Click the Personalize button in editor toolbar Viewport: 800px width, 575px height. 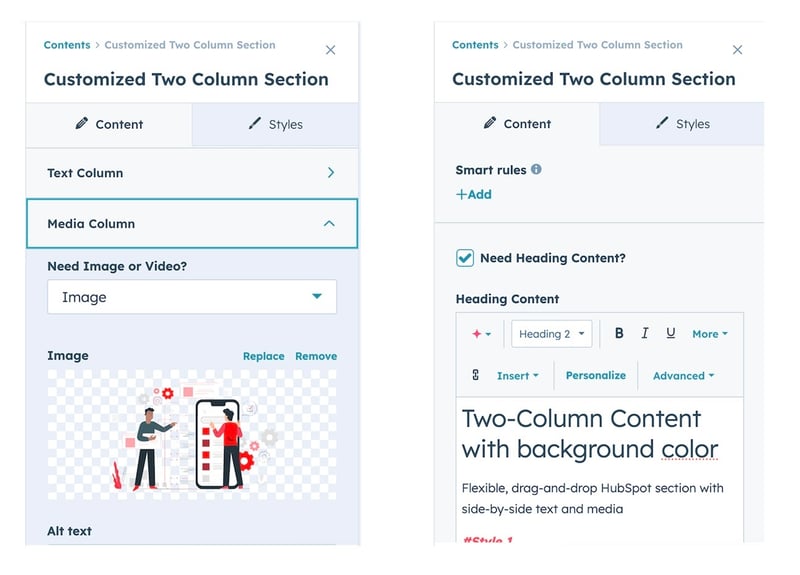click(595, 375)
